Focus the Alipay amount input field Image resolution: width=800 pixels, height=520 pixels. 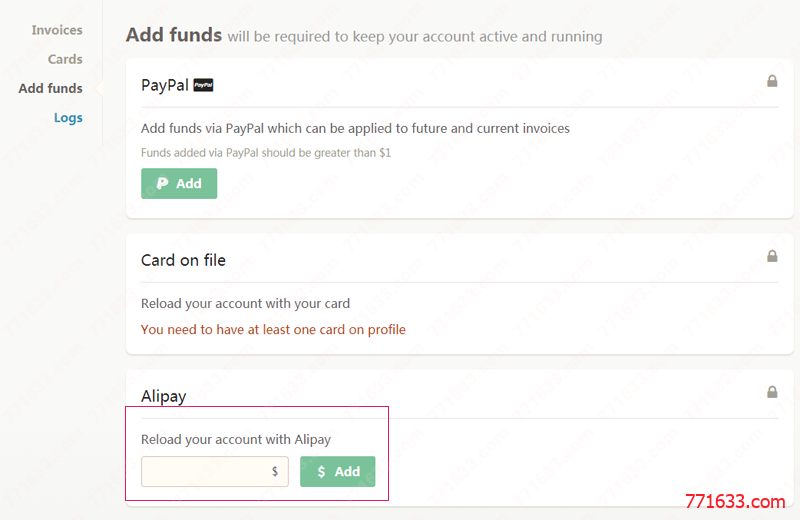[x=215, y=472]
